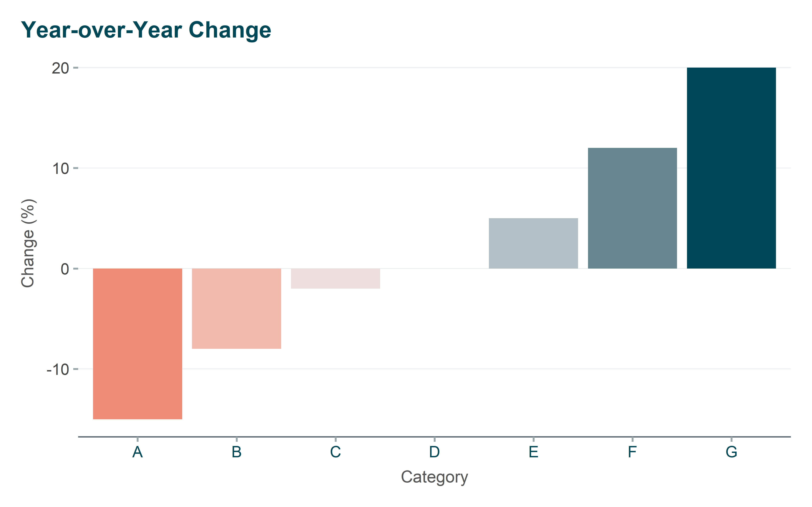Click the "Year-over-Year Change" chart title
Image resolution: width=812 pixels, height=507 pixels.
146,30
